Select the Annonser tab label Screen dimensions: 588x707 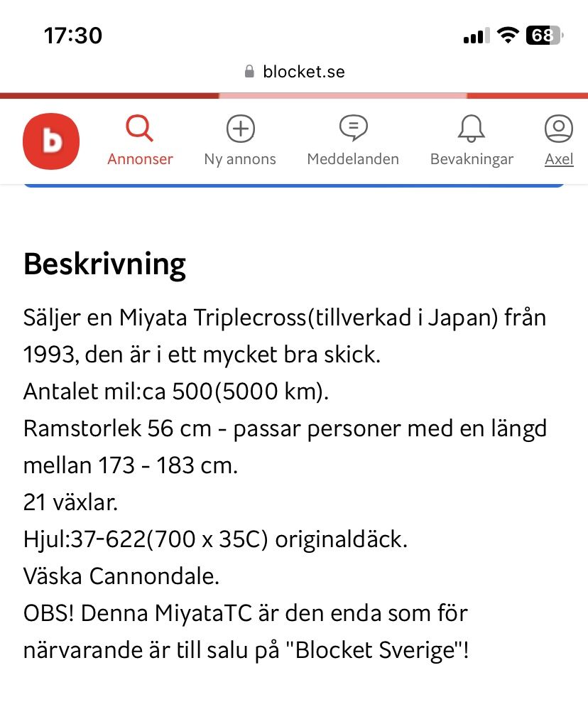pos(140,159)
